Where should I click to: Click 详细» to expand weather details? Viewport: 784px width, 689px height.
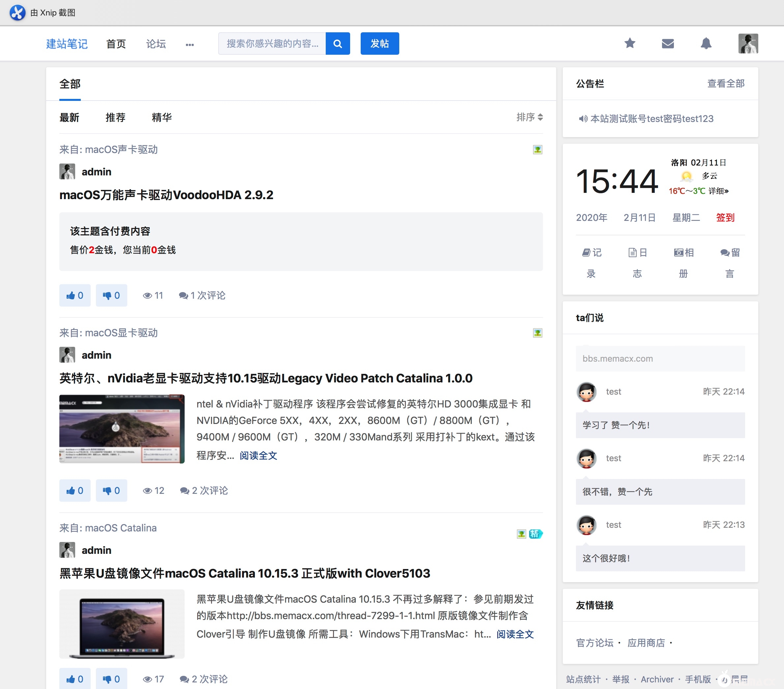pos(718,191)
